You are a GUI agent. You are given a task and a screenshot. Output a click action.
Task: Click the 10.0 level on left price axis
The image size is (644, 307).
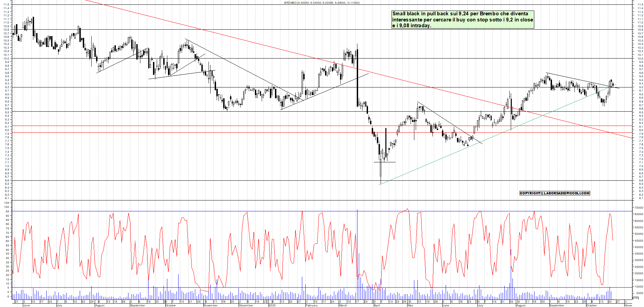coord(6,59)
